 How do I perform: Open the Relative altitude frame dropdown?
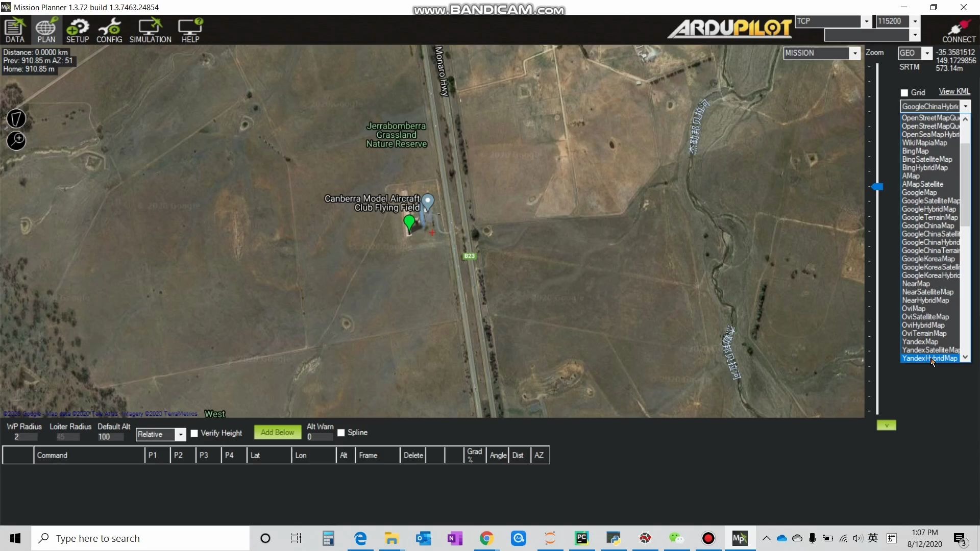click(x=180, y=435)
